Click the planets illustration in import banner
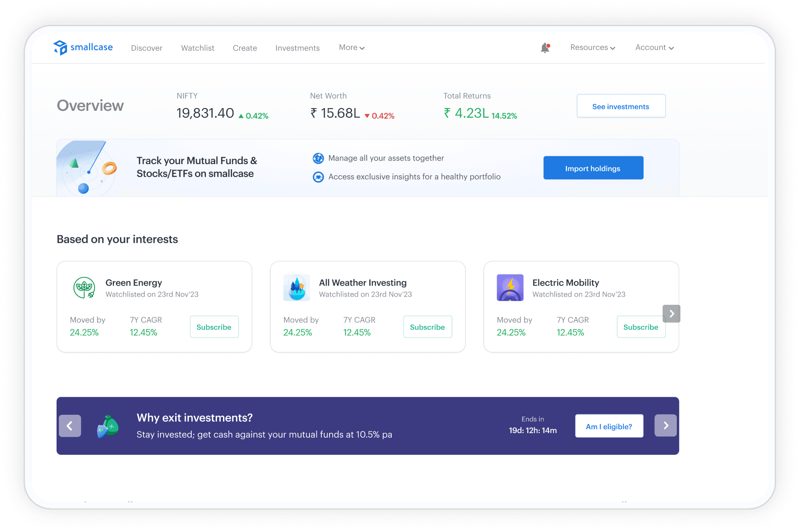The width and height of the screenshot is (800, 532). (87, 168)
